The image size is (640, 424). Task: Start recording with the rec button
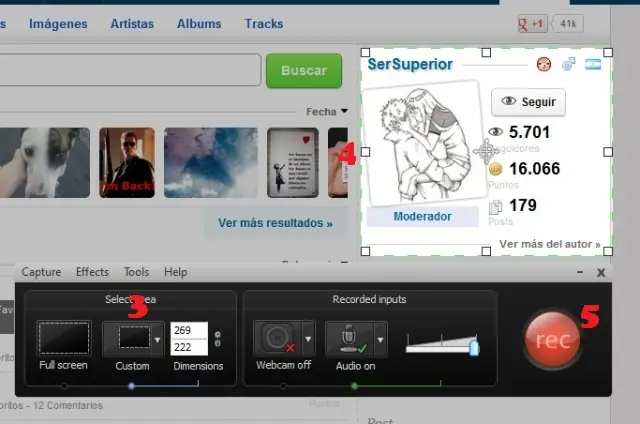[552, 339]
